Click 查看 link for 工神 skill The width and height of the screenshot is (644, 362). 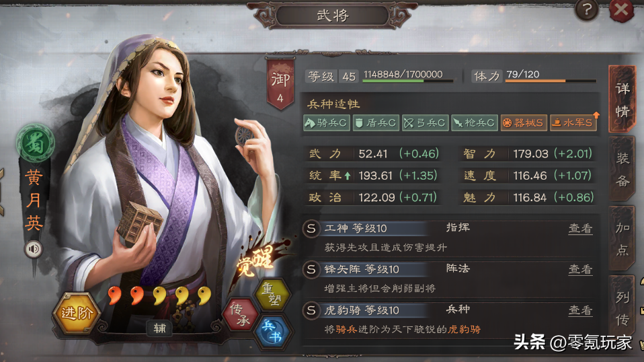[580, 229]
